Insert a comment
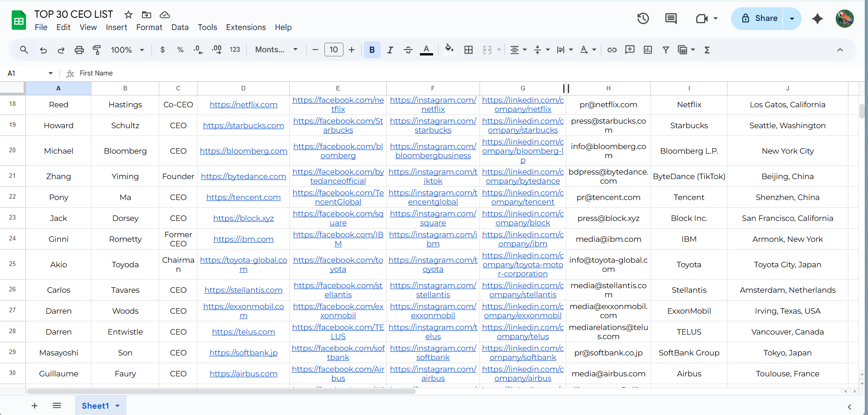Screen dimensions: 868x415 pos(630,50)
